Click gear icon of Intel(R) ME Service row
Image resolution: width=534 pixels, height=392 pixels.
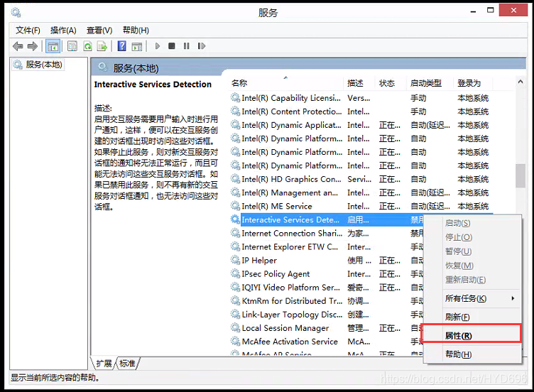[x=235, y=206]
